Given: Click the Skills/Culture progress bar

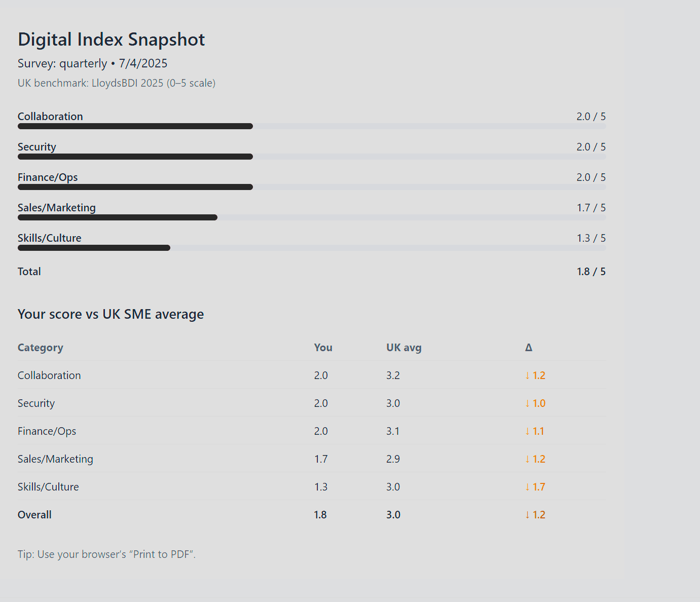Looking at the screenshot, I should tap(312, 248).
